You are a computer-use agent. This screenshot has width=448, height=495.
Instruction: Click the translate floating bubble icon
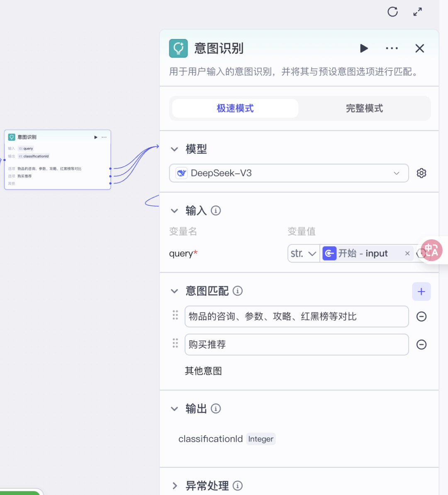pos(431,250)
